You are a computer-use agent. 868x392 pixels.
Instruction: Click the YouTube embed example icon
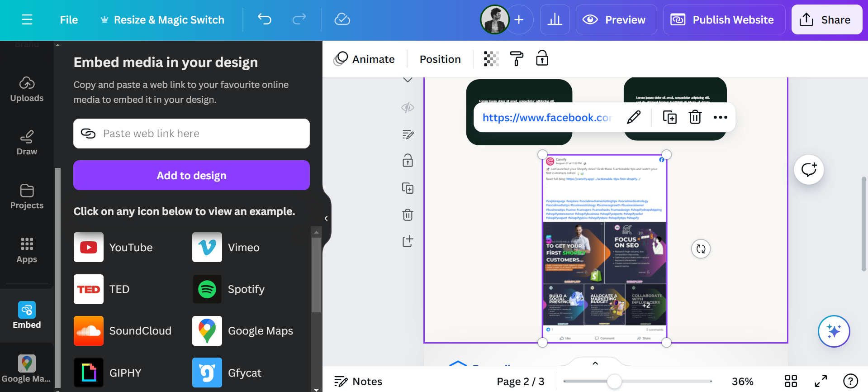tap(89, 247)
